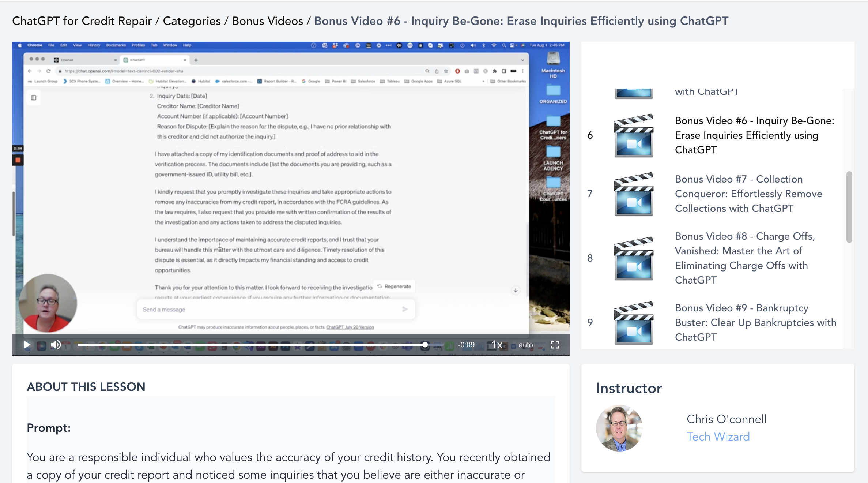Viewport: 868px width, 483px height.
Task: Click the clapperboard thumbnail for video 6
Action: point(634,135)
